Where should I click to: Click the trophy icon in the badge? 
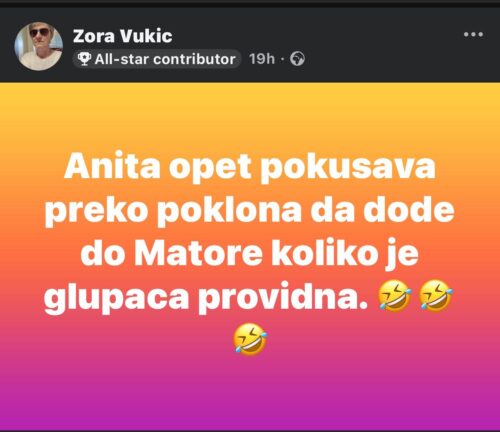[84, 59]
